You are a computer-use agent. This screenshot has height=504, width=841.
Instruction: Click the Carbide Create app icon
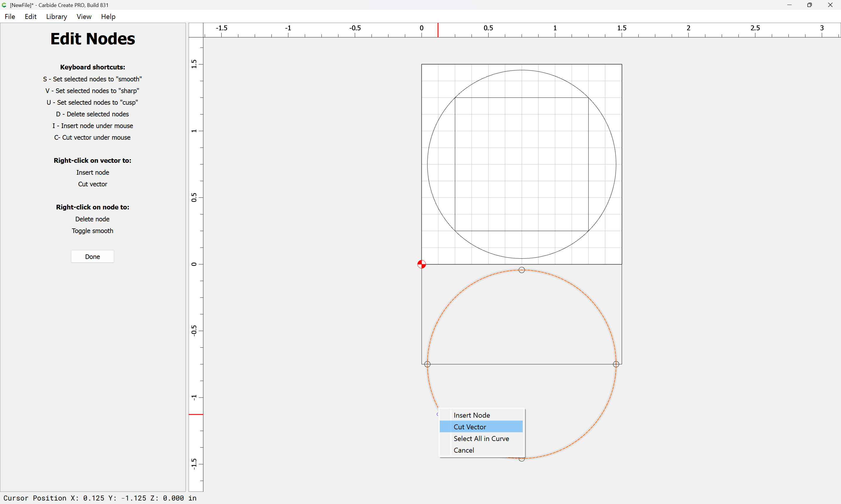point(4,5)
